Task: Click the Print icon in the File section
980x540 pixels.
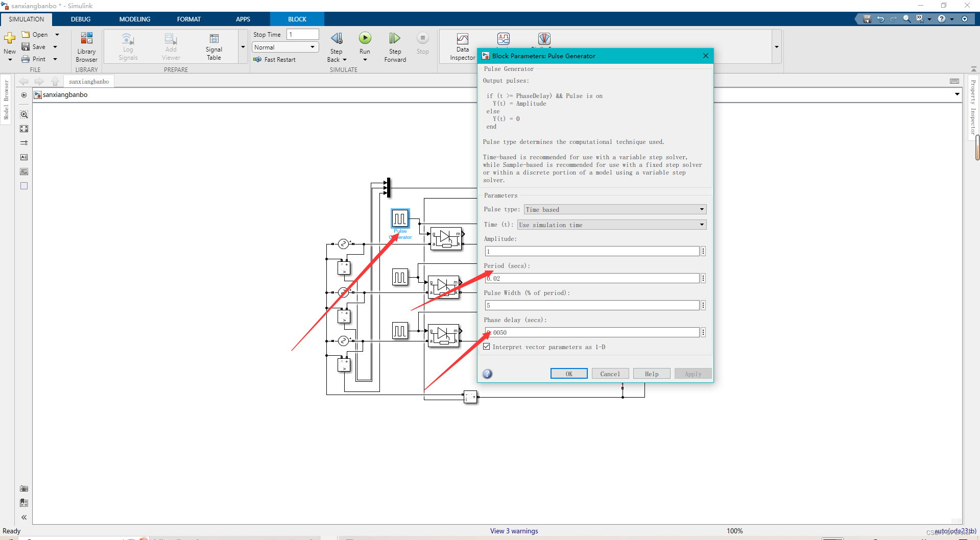Action: 26,59
